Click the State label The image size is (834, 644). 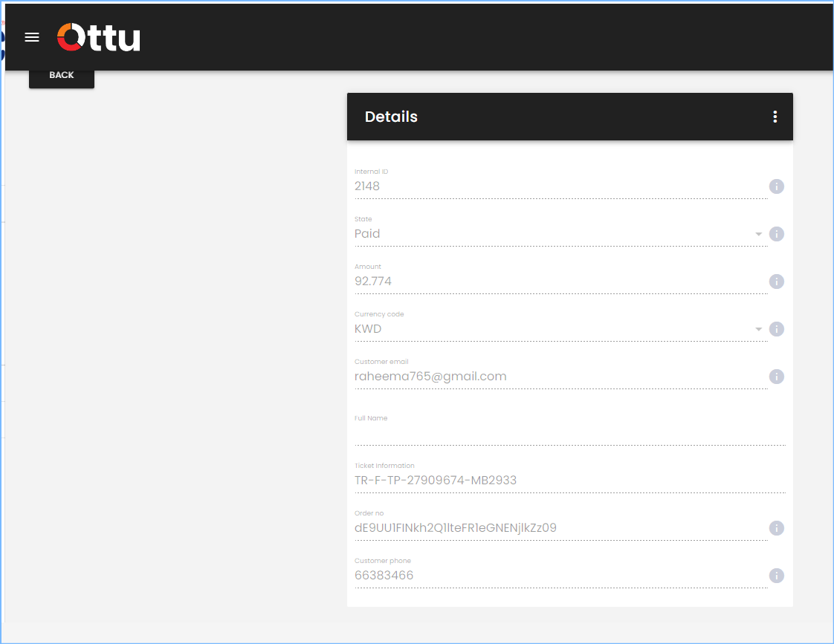tap(363, 219)
